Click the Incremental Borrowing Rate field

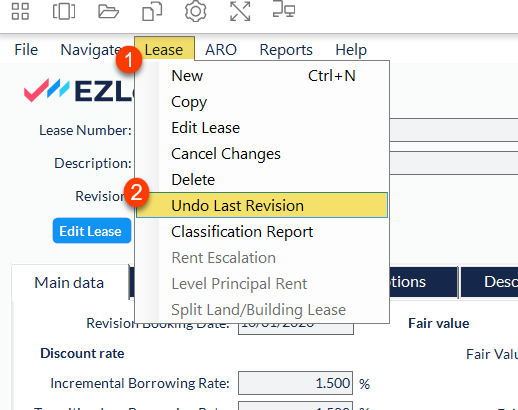click(x=295, y=383)
